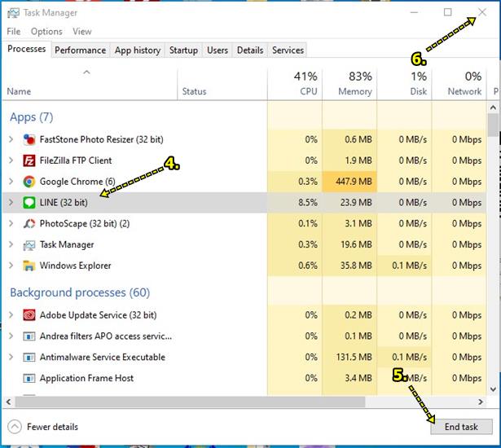The width and height of the screenshot is (501, 448).
Task: Click the 131.5 MB Antimalware memory value
Action: [x=354, y=358]
